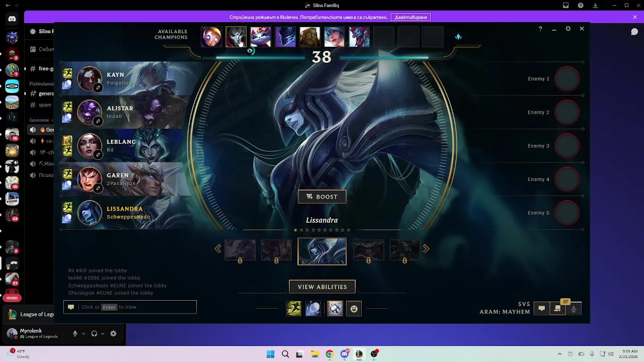Viewport: 644px width, 362px height.
Task: Open Google Chrome from taskbar
Action: pyautogui.click(x=330, y=354)
